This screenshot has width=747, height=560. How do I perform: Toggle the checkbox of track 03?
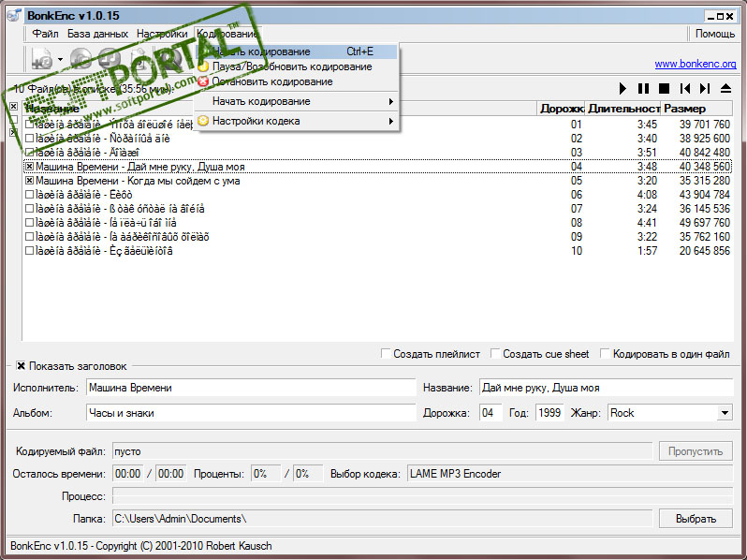click(x=30, y=153)
